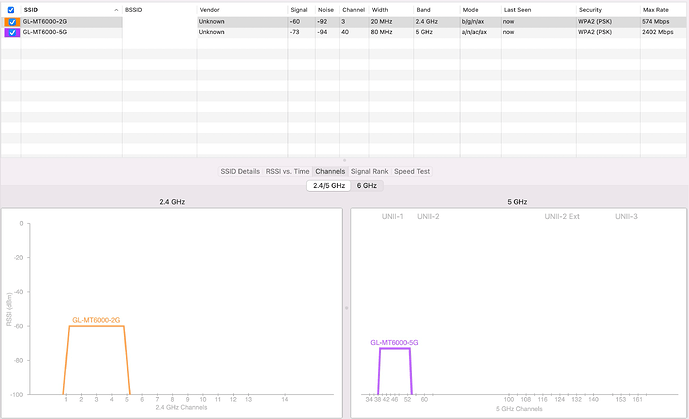Sort by the Noise column header
689x419 pixels.
(326, 10)
